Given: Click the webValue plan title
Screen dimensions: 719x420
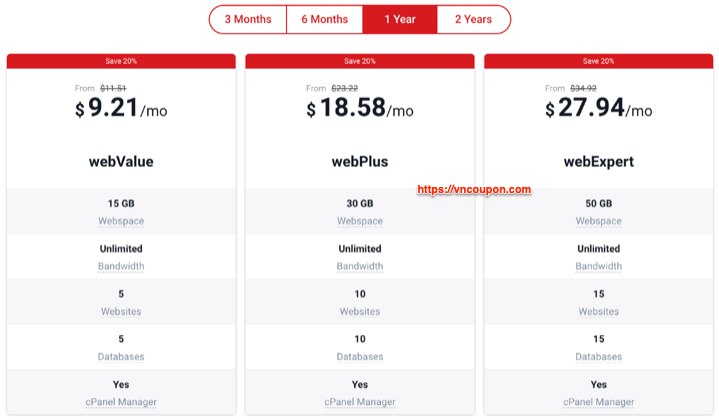Looking at the screenshot, I should (x=121, y=162).
